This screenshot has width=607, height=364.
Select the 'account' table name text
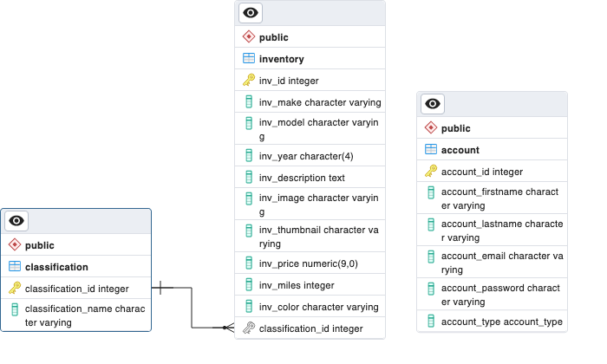460,150
